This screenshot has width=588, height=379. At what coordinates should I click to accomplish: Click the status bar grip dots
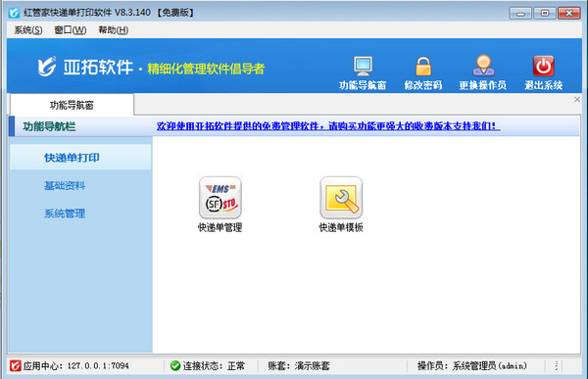click(x=556, y=365)
